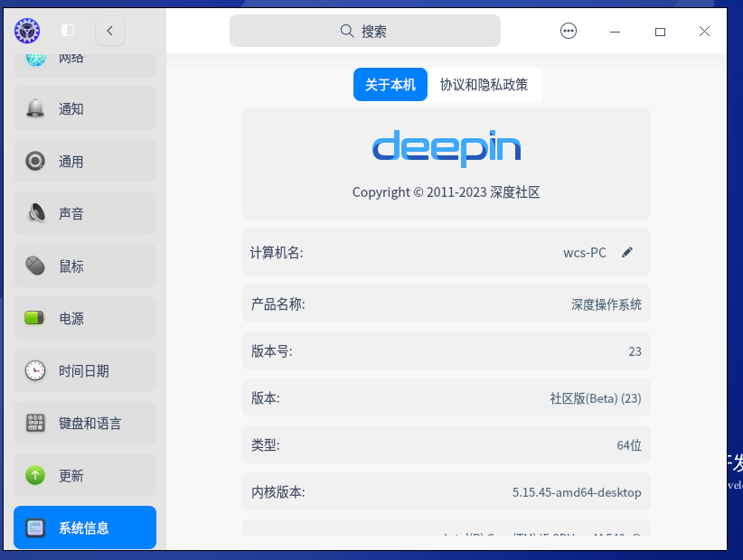This screenshot has width=743, height=560.
Task: Select the 关于本机 tab
Action: pos(390,84)
